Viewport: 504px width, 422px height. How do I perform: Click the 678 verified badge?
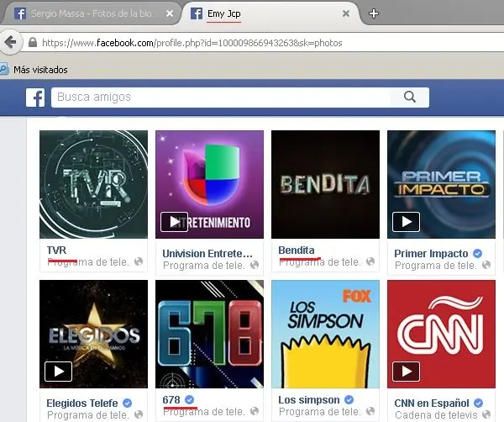pos(190,399)
